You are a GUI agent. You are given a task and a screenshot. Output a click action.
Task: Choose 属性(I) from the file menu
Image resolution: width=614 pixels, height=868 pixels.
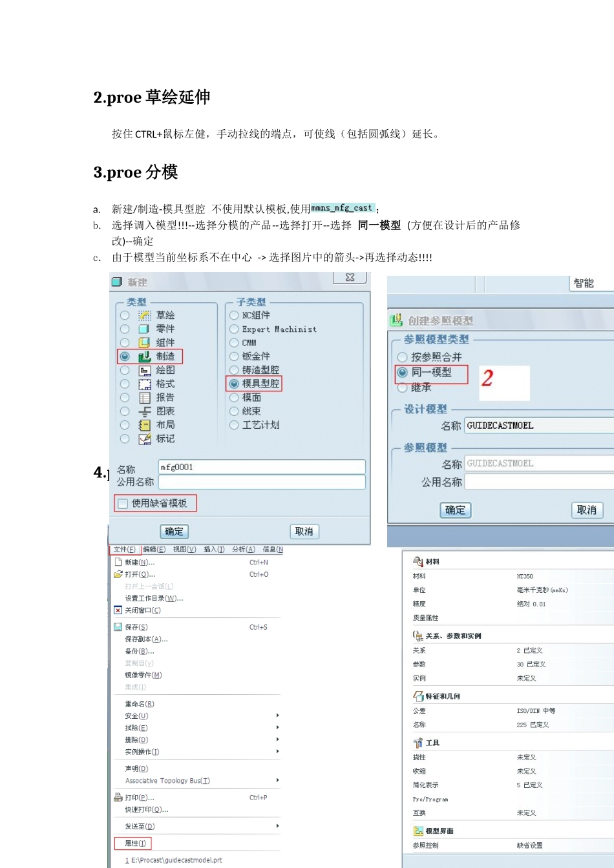pyautogui.click(x=136, y=843)
